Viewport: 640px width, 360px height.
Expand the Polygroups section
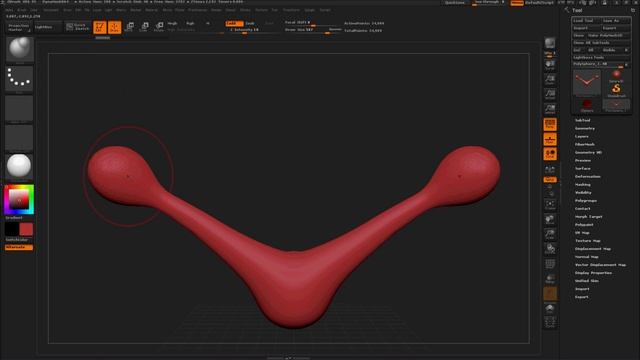586,200
